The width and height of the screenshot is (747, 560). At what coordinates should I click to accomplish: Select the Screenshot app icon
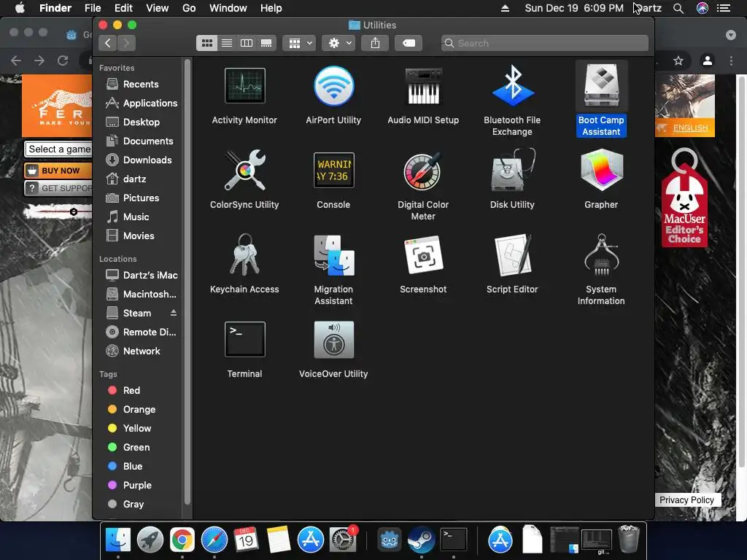[x=423, y=254]
